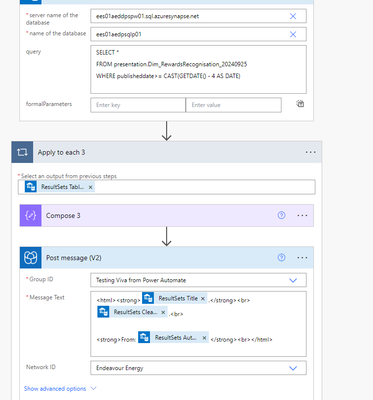Click the FROM presentation.Dim_RewardsRecognisation line in the query
The width and height of the screenshot is (373, 400).
point(172,64)
